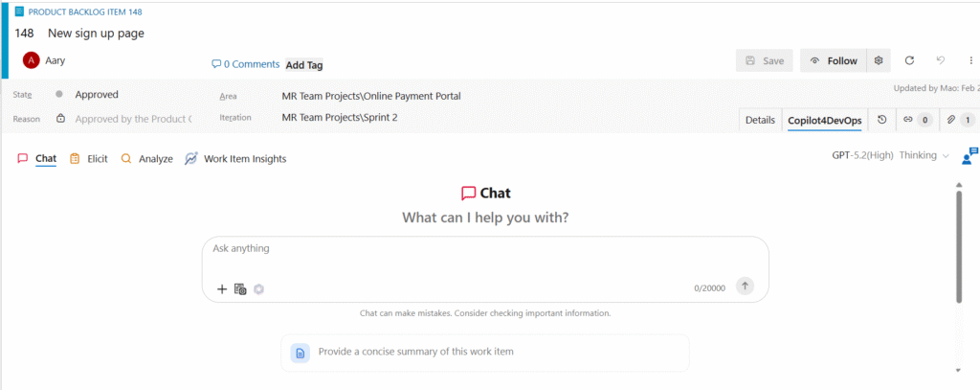The image size is (980, 390).
Task: Click the plus icon in chat box
Action: click(222, 288)
